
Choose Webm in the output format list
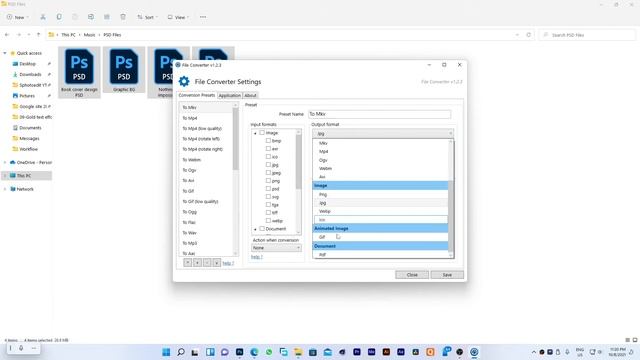380,168
